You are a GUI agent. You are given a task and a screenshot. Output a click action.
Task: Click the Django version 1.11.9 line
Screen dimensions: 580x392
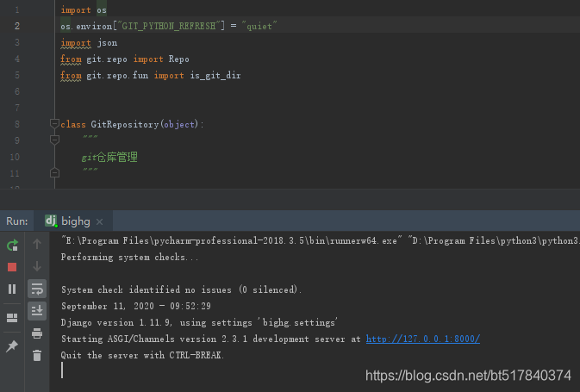(x=199, y=322)
